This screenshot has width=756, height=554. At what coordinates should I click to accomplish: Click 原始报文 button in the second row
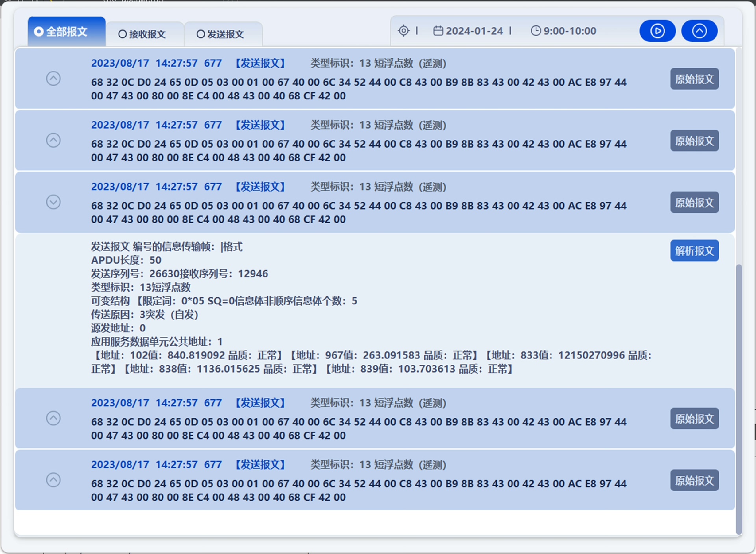pyautogui.click(x=695, y=140)
